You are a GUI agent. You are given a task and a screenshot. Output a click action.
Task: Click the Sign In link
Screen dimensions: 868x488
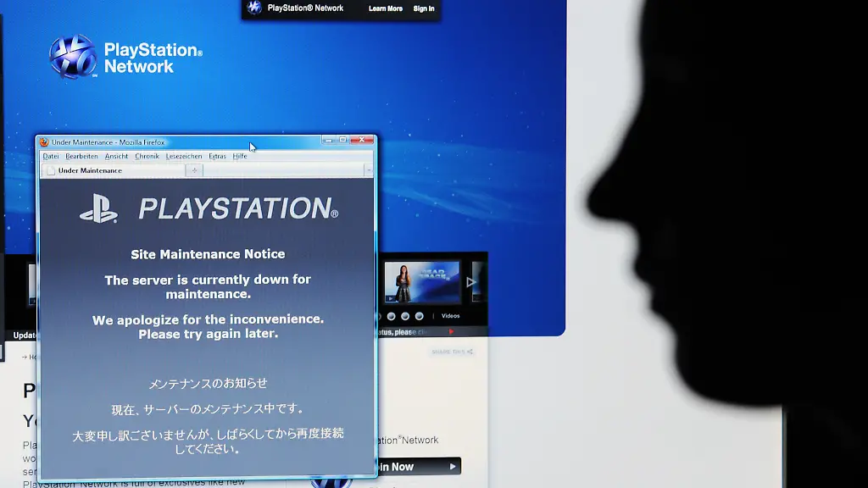click(424, 8)
